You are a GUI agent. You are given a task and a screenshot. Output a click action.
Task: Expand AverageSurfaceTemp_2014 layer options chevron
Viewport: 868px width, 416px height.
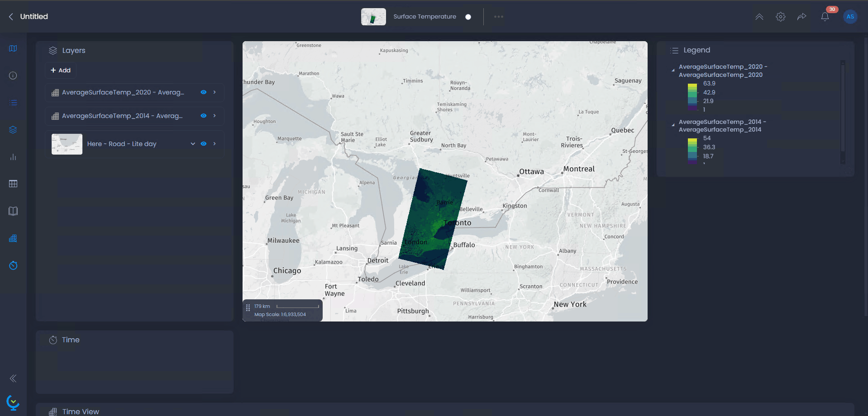[x=215, y=116]
